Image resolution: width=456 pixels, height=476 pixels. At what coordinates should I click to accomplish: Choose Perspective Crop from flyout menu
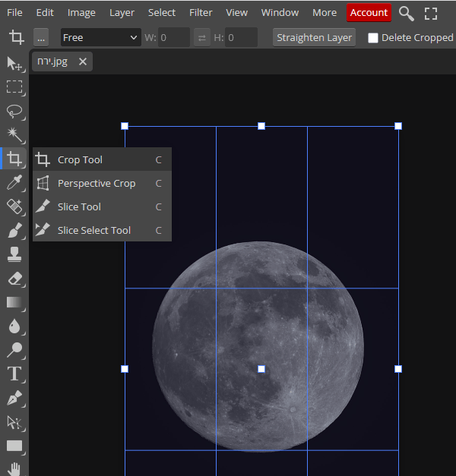click(102, 184)
